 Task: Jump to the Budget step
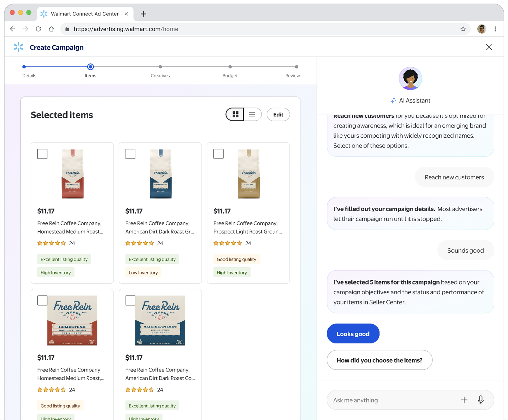click(230, 76)
